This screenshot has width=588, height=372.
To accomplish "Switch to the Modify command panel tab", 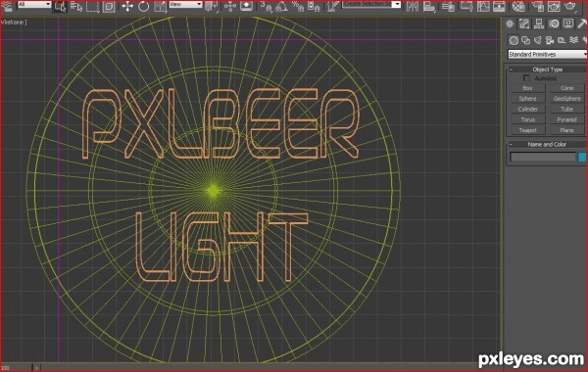I will point(524,23).
